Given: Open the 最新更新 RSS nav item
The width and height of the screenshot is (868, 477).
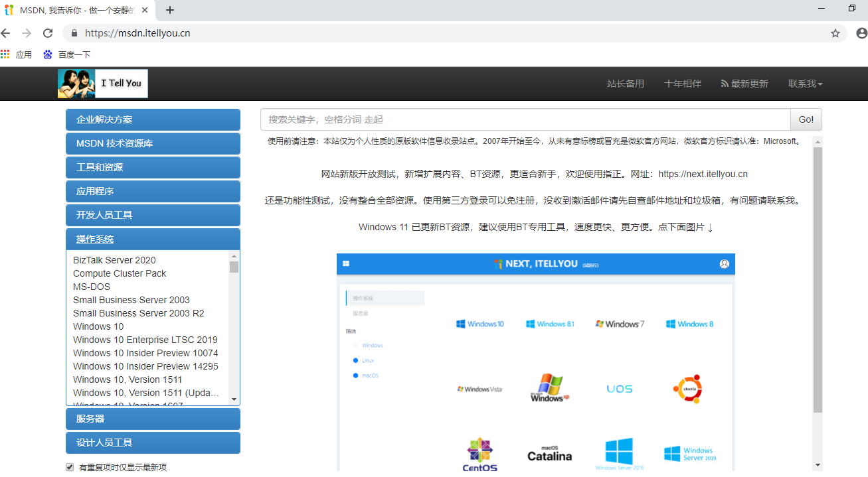Looking at the screenshot, I should coord(744,84).
